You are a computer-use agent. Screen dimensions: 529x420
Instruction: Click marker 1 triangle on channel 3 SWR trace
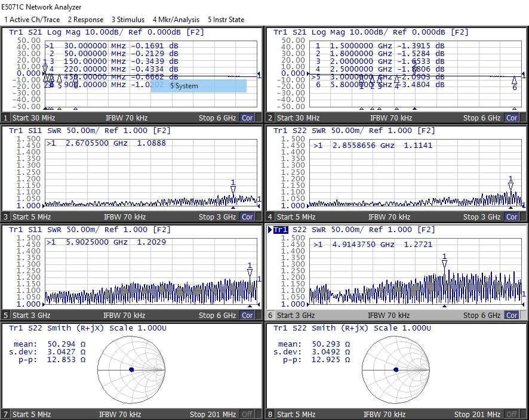coord(233,190)
